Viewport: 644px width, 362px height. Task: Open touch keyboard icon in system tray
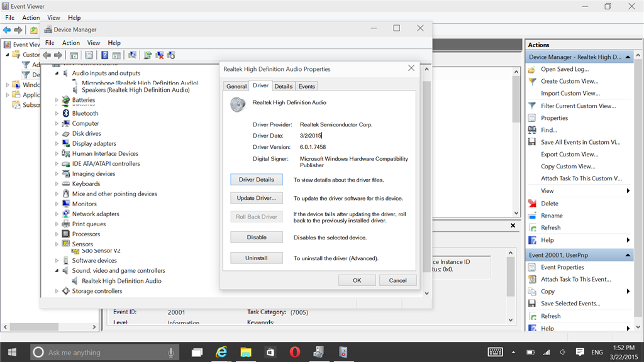496,352
